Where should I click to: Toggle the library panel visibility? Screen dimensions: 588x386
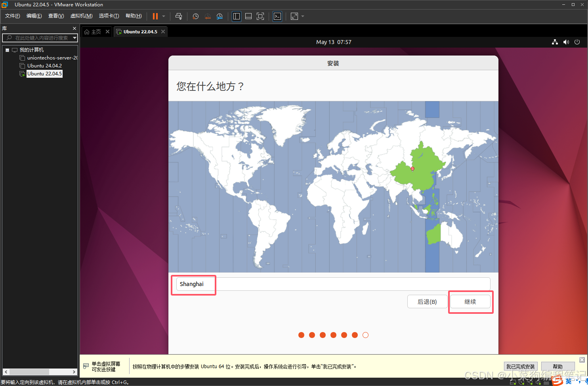[237, 16]
